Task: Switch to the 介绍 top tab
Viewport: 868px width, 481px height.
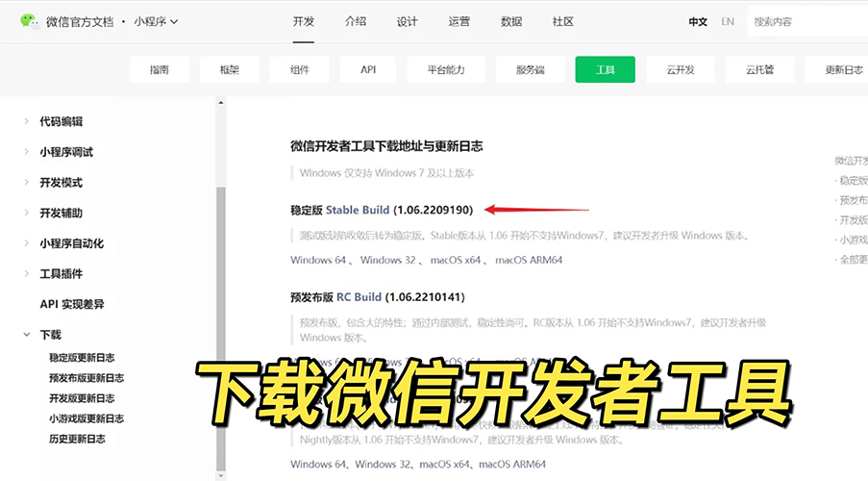Action: [356, 21]
